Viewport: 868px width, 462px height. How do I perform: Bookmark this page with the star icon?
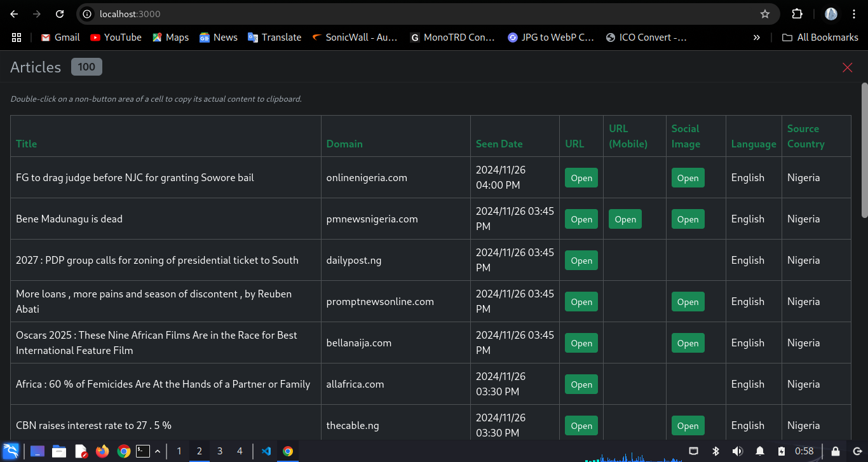click(x=765, y=14)
